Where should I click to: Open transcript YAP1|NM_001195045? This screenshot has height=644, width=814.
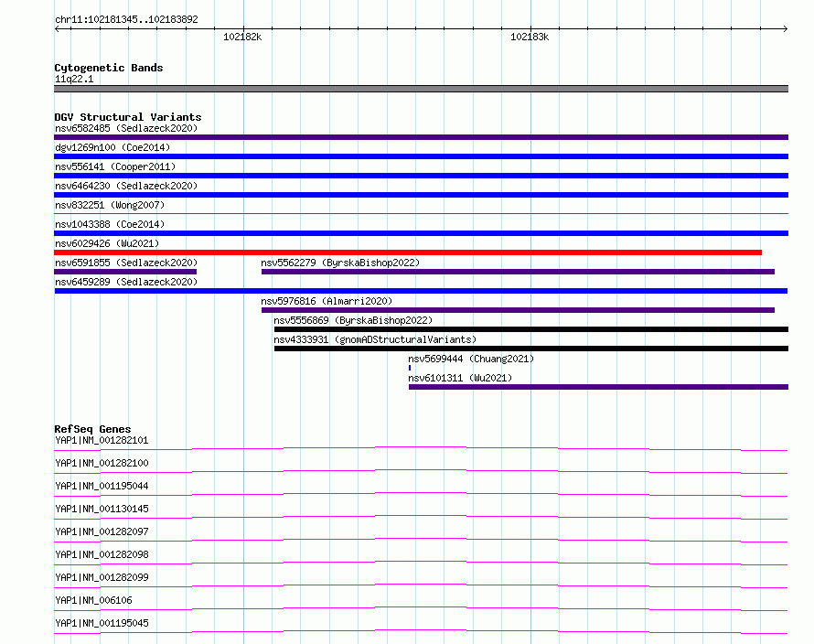click(102, 623)
